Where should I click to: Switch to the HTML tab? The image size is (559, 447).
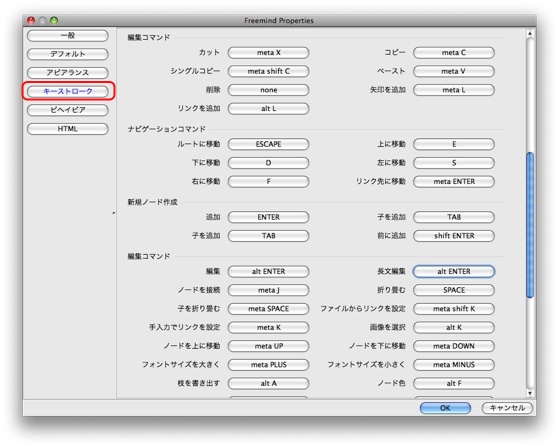(68, 129)
